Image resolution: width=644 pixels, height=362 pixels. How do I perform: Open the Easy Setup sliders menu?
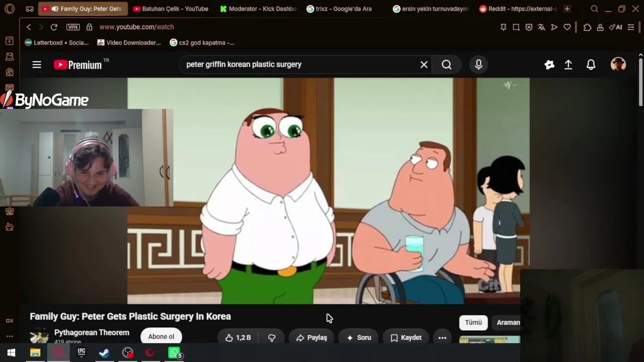(x=631, y=27)
